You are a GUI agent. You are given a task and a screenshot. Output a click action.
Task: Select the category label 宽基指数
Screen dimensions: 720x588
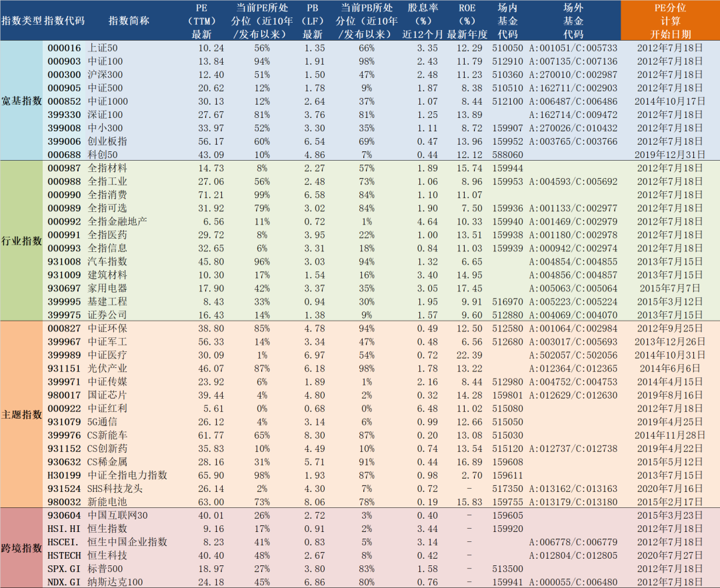pyautogui.click(x=21, y=101)
